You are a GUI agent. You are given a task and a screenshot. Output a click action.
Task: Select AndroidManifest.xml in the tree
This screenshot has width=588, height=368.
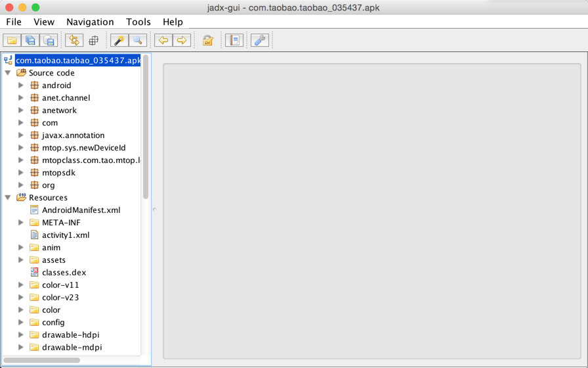81,210
